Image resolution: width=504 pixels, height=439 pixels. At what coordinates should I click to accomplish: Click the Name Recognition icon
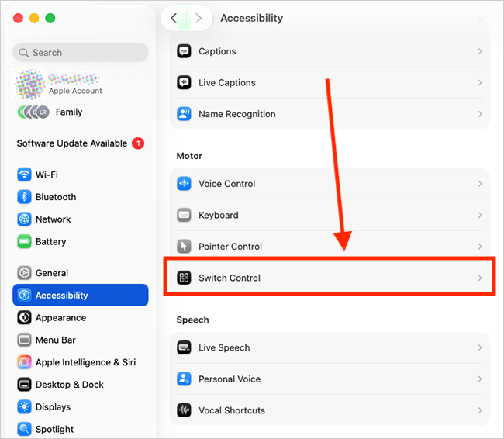coord(184,114)
